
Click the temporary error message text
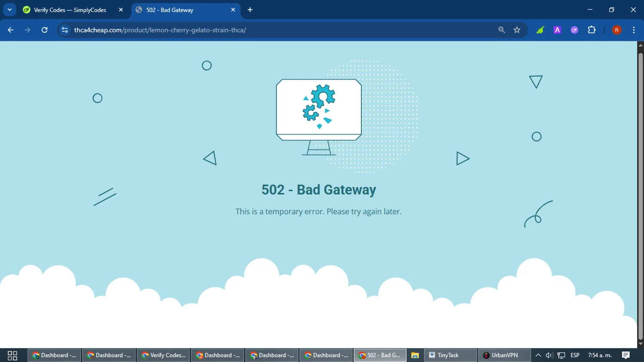pos(319,212)
